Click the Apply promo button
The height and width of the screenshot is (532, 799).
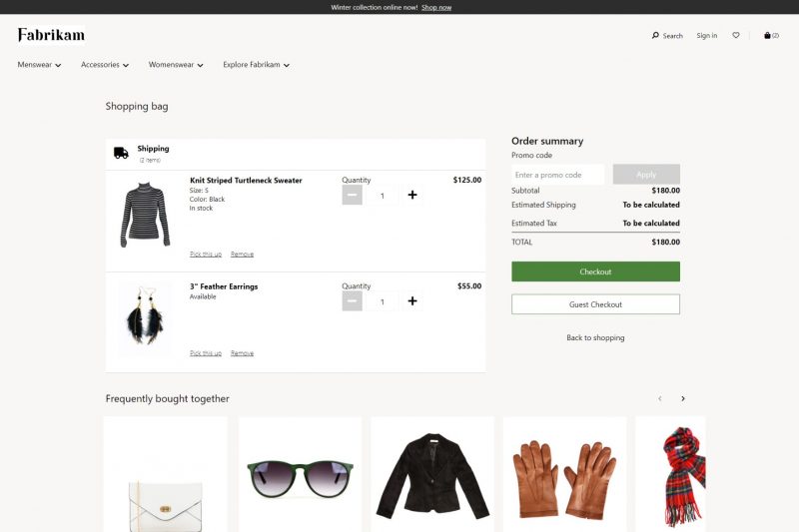(x=646, y=175)
